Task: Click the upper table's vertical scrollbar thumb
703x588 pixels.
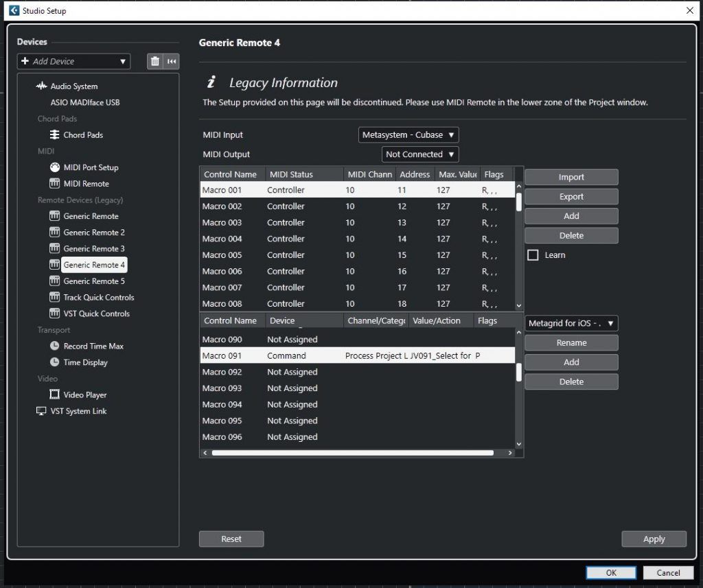Action: point(519,202)
